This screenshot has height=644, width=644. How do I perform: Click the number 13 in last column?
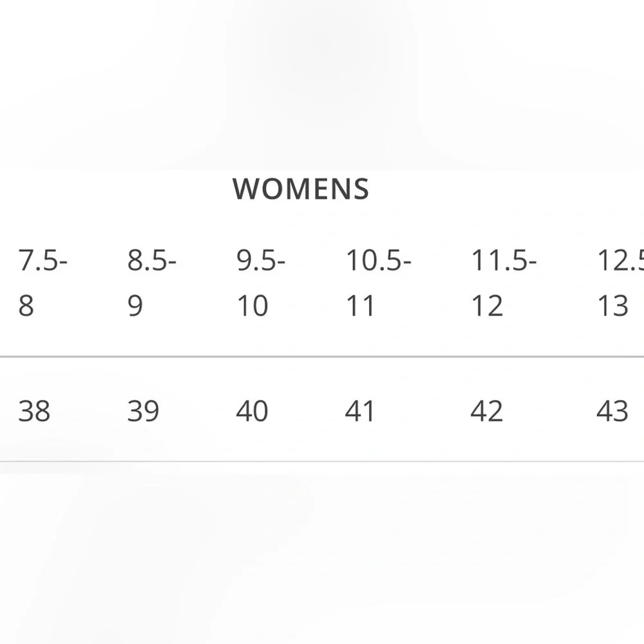point(613,305)
